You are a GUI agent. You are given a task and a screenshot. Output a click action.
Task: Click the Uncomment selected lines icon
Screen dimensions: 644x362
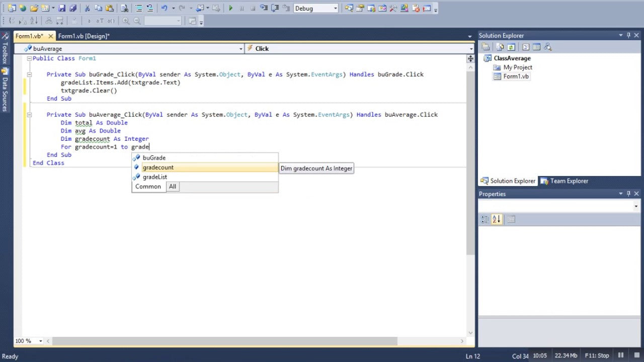point(150,8)
